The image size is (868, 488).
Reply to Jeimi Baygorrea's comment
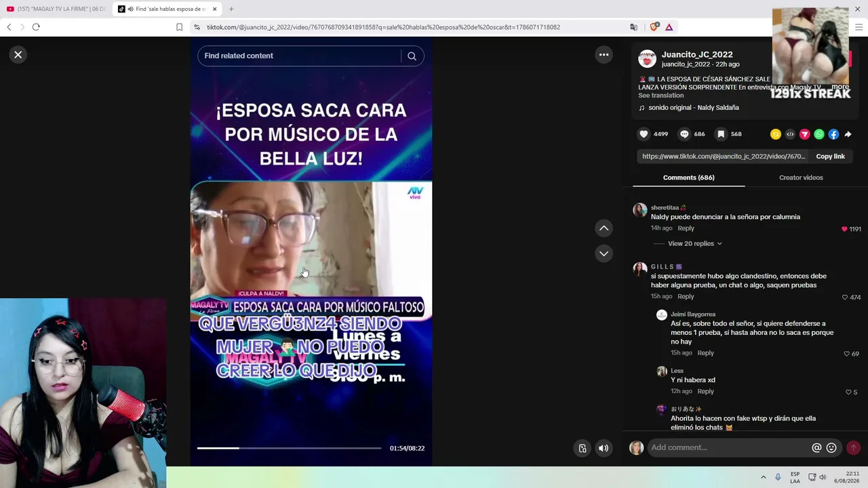click(x=705, y=353)
